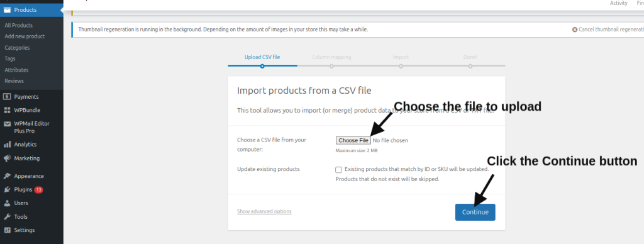
Task: Click the Payments dollar icon
Action: click(x=7, y=97)
